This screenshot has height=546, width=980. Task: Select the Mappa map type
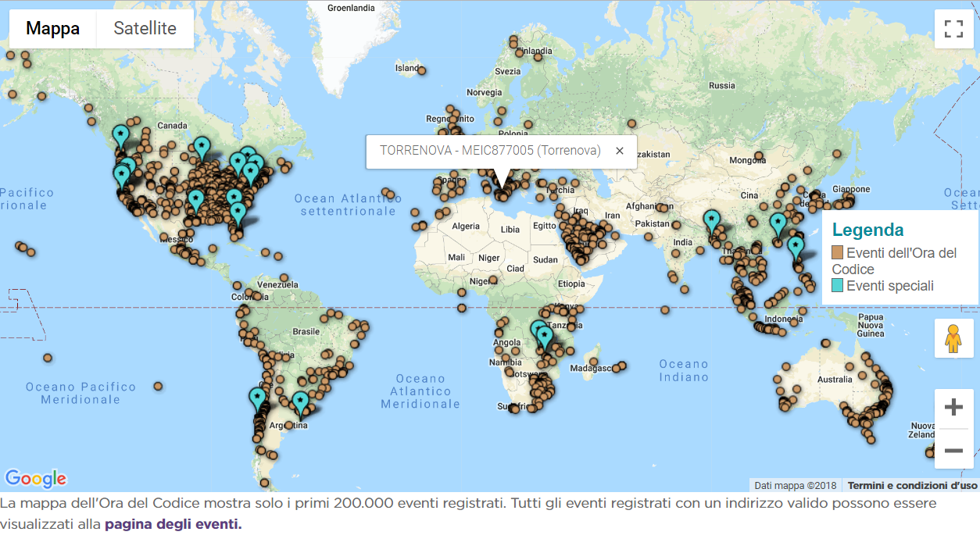click(52, 29)
